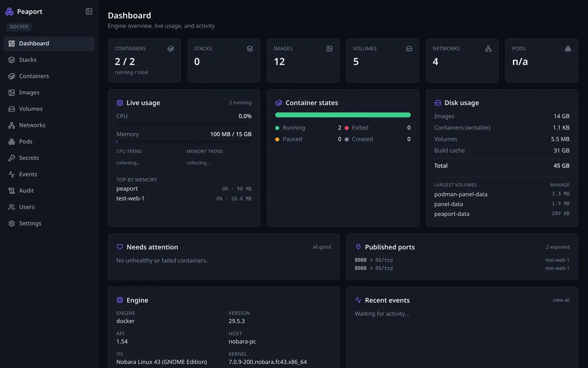Click the Pods icon in sidebar
The height and width of the screenshot is (368, 588).
pos(12,142)
